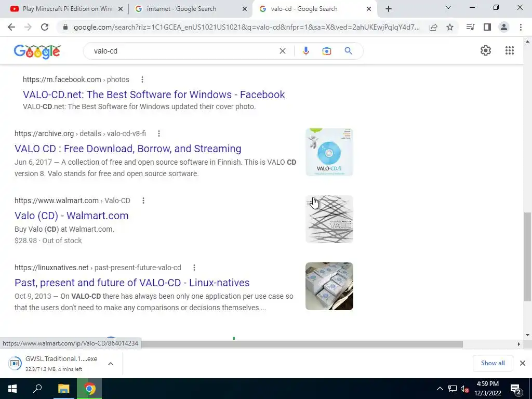Open Google settings gear
532x399 pixels.
(x=486, y=50)
